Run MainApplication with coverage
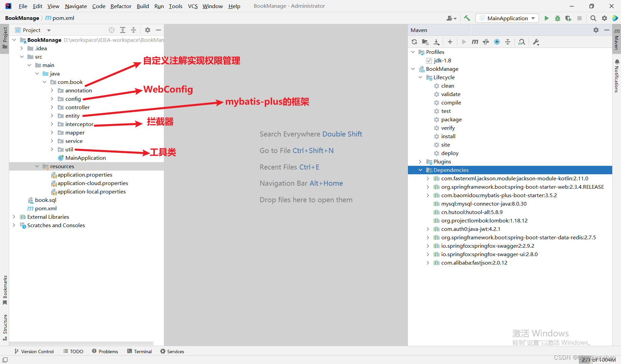The width and height of the screenshot is (621, 364). pyautogui.click(x=568, y=18)
